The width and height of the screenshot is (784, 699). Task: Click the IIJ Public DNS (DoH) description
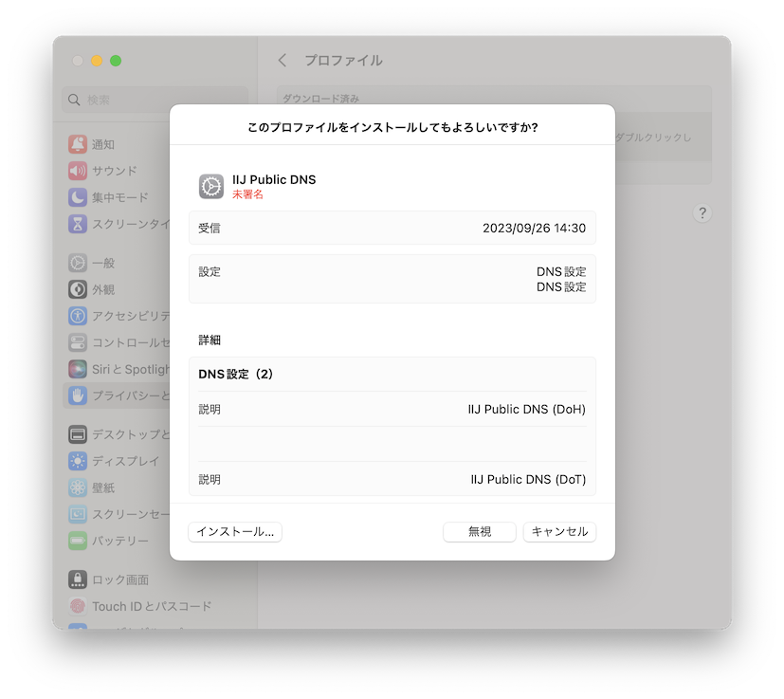point(526,410)
